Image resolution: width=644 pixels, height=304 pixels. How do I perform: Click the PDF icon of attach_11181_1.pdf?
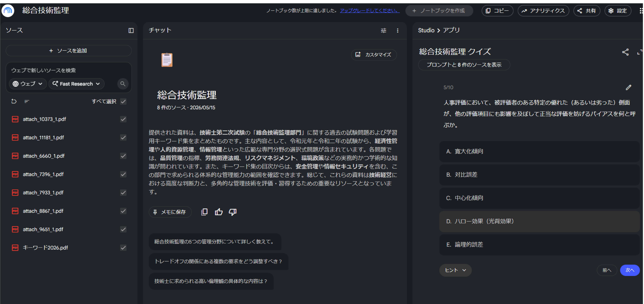(x=15, y=138)
